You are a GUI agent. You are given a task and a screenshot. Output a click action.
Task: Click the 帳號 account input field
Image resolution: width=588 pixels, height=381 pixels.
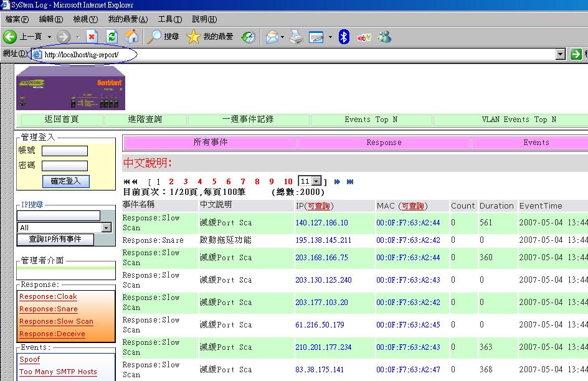pyautogui.click(x=65, y=151)
